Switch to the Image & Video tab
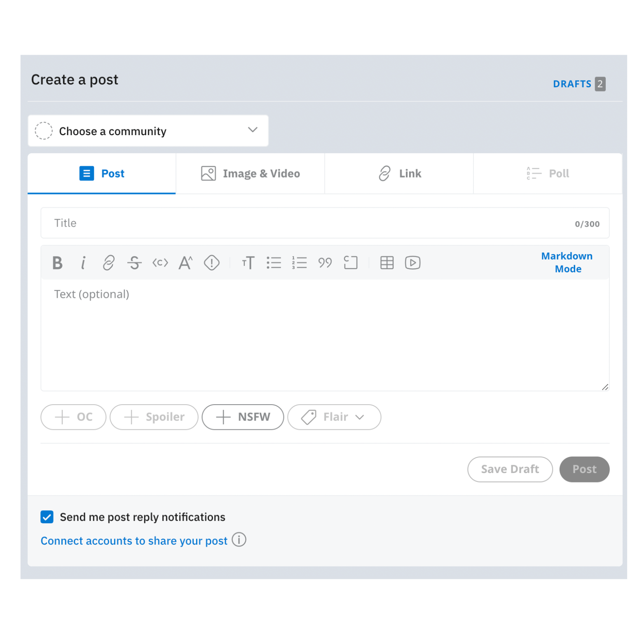Viewport: 644px width, 644px height. click(x=250, y=173)
